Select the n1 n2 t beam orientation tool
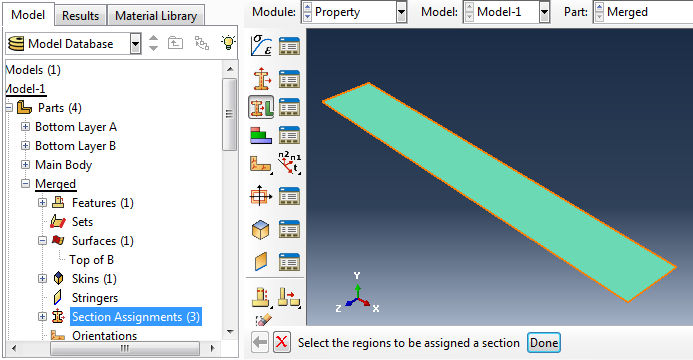 point(289,163)
